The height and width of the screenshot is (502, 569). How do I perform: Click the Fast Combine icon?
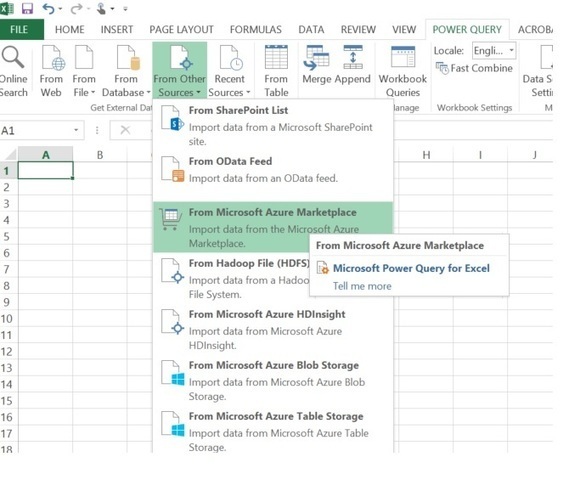tap(442, 68)
